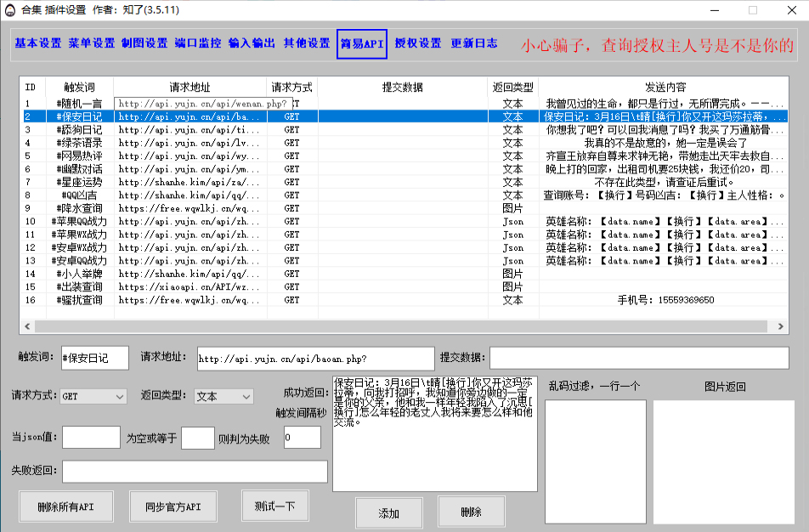Click the 触发词 column header
The height and width of the screenshot is (532, 809).
click(x=79, y=88)
